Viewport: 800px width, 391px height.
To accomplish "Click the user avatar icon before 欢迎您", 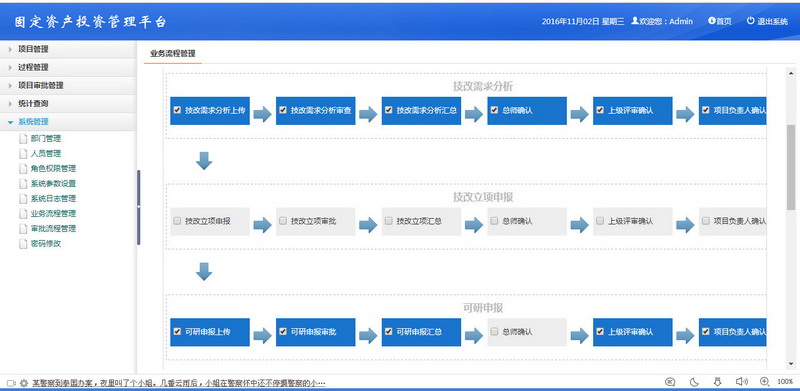I will pos(635,21).
